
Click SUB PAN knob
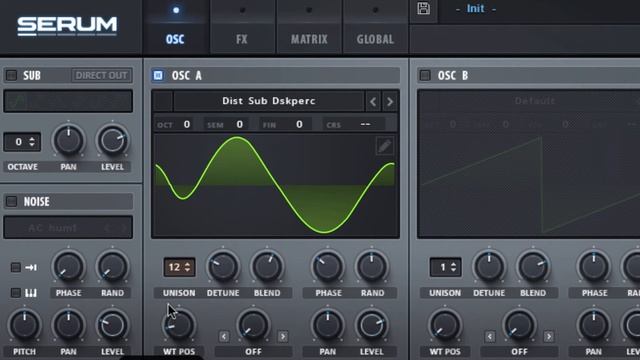tap(69, 140)
